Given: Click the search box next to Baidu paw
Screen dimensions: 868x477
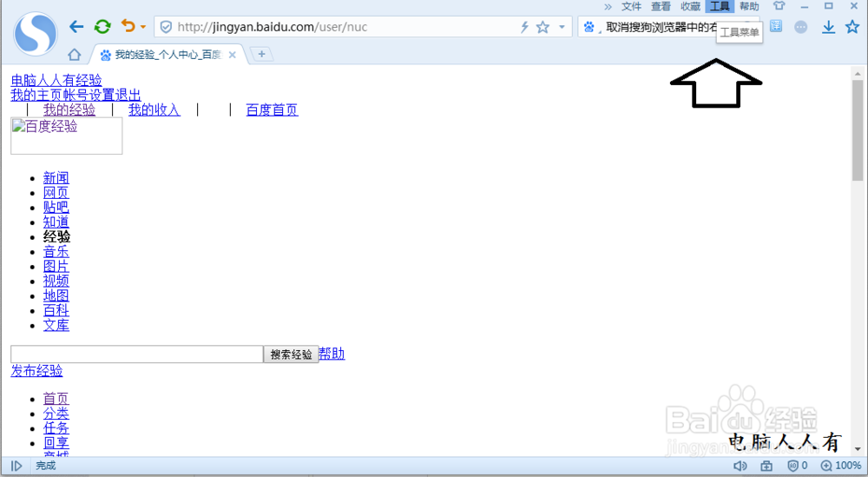Looking at the screenshot, I should click(661, 27).
